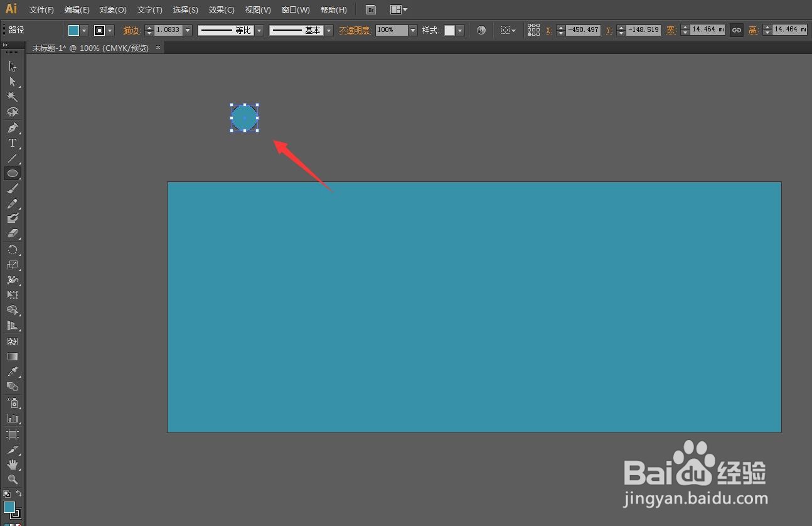Screen dimensions: 812x526
Task: Click the Recolor Artwork wheel icon
Action: pos(481,30)
